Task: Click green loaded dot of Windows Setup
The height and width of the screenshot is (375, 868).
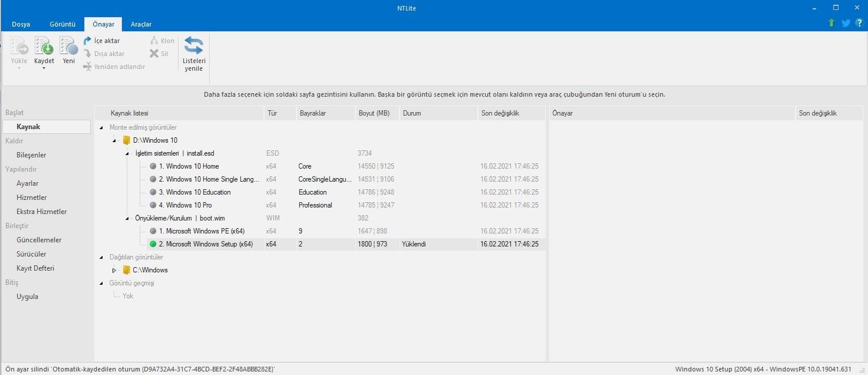Action: (153, 244)
